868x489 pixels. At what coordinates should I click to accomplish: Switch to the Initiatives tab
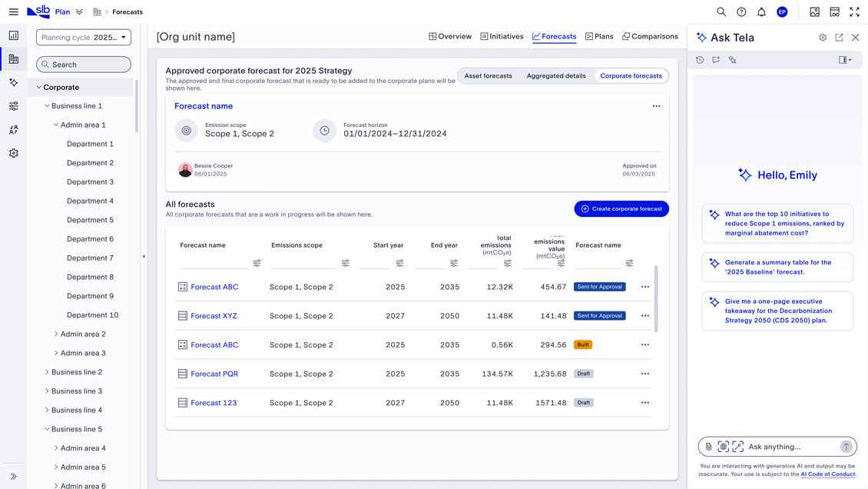502,37
